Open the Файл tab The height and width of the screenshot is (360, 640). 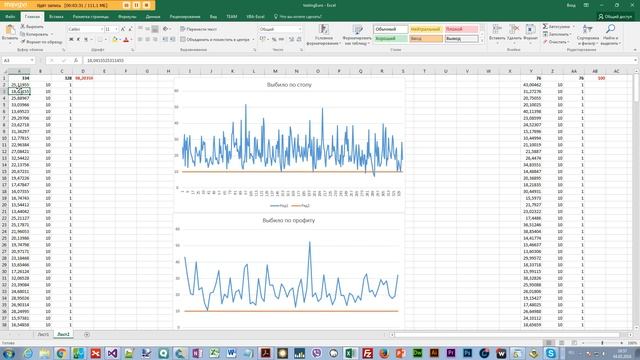click(10, 17)
